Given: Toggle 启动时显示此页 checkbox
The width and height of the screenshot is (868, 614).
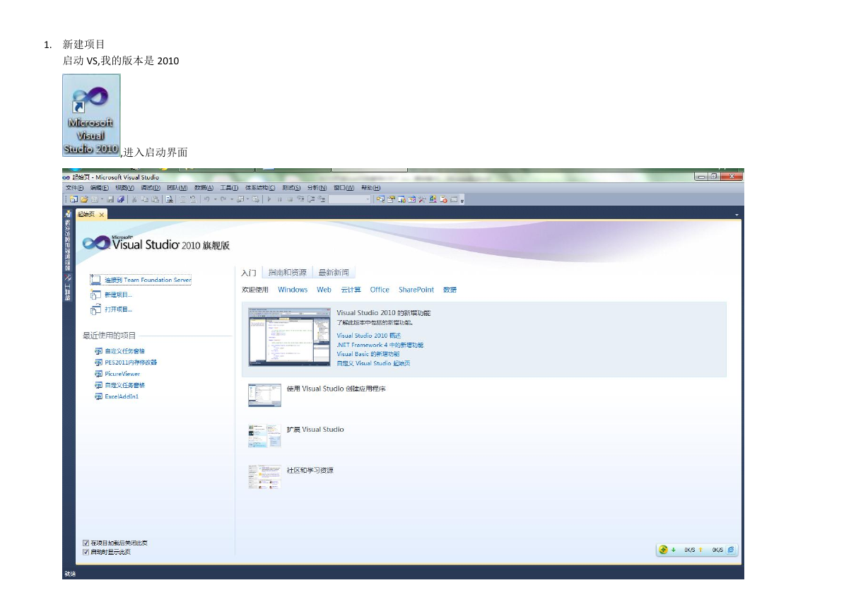Looking at the screenshot, I should coord(86,552).
